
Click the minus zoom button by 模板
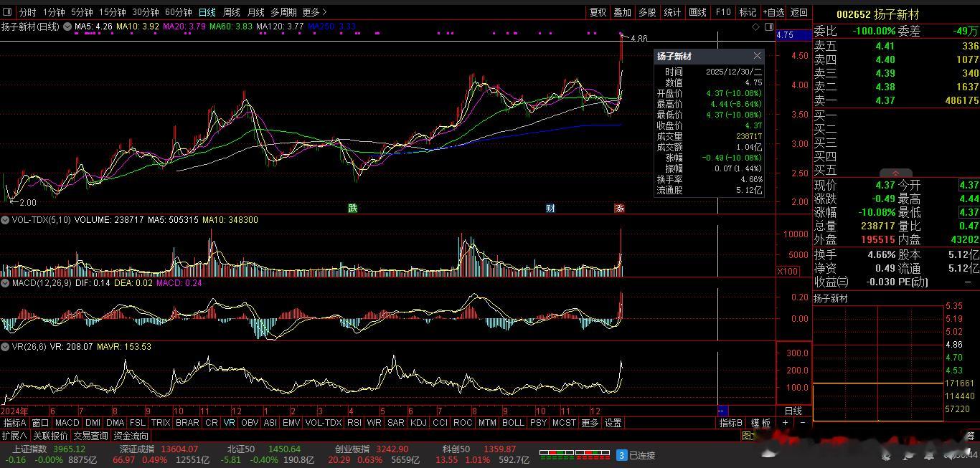(x=802, y=423)
